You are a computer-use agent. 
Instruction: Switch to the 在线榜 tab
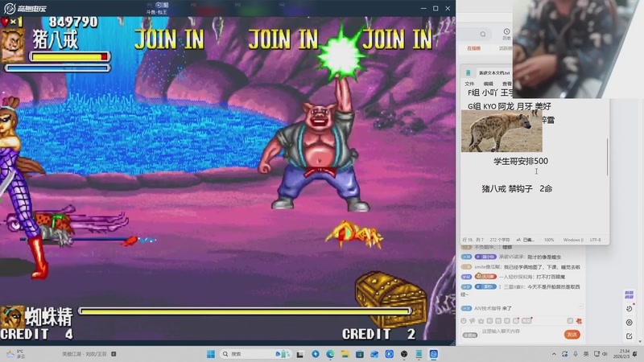pos(473,48)
